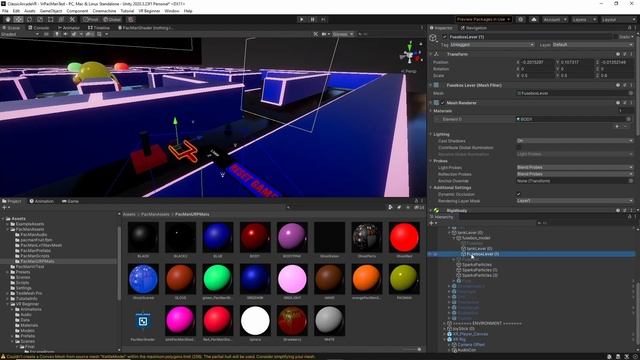Viewport: 640px width, 360px height.
Task: Open the cloud services icon
Action: tap(533, 19)
